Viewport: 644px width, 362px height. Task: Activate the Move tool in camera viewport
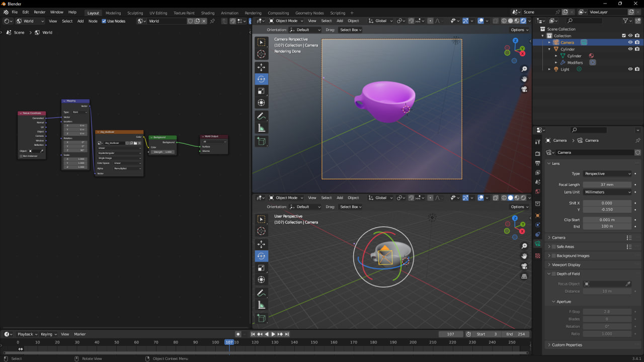click(x=261, y=67)
